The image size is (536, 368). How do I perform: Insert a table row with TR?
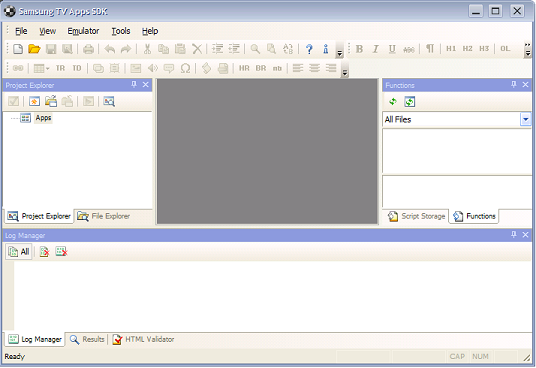click(60, 68)
